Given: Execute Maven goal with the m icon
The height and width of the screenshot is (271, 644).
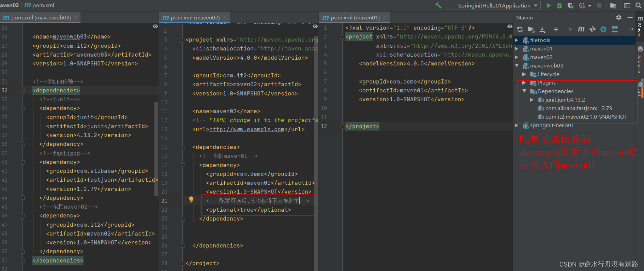Looking at the screenshot, I should pos(581,29).
